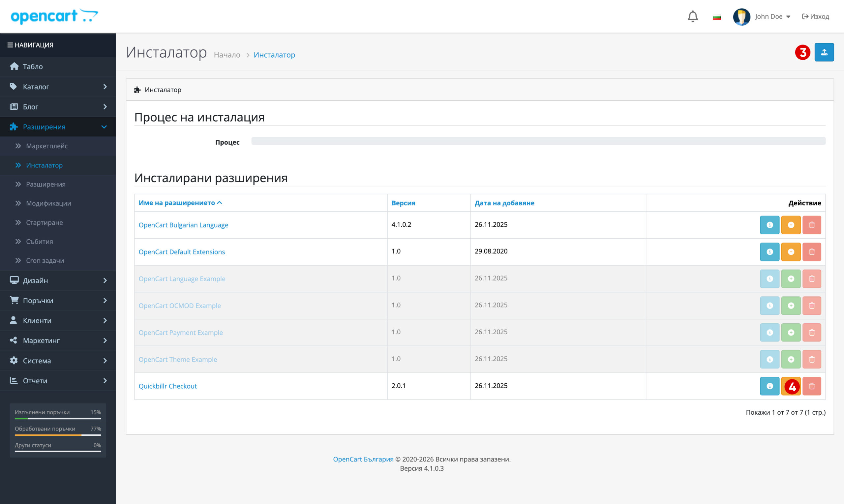Sort by Дата на добавяне column
The image size is (844, 504).
(504, 203)
